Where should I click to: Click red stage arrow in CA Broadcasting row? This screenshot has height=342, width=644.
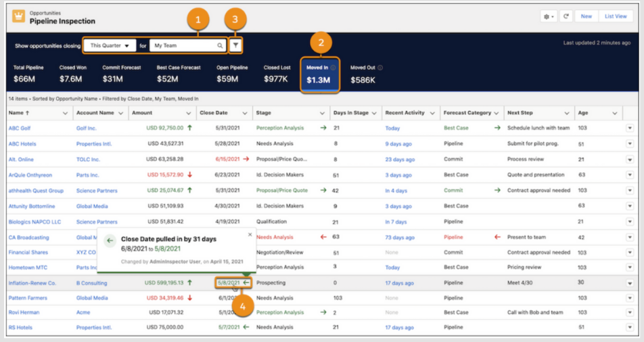point(323,237)
